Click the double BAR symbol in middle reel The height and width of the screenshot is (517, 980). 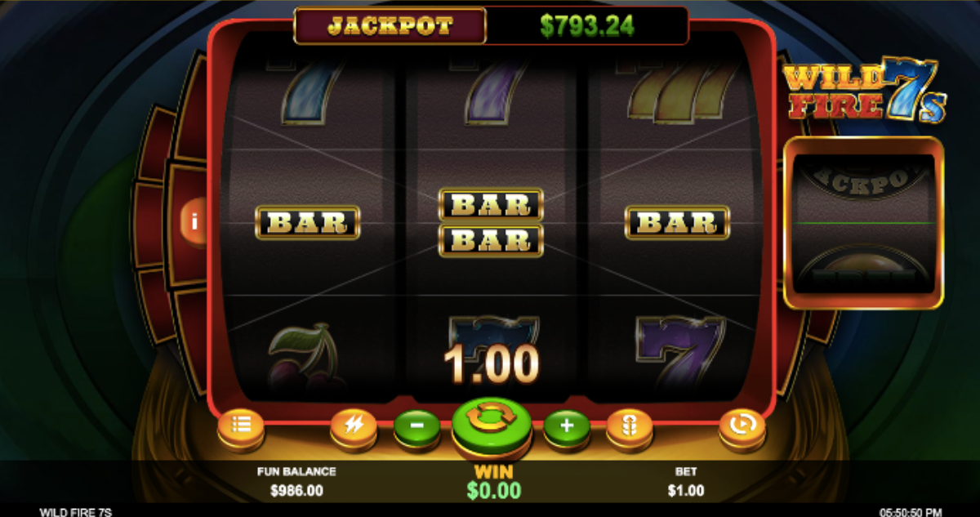pos(491,222)
